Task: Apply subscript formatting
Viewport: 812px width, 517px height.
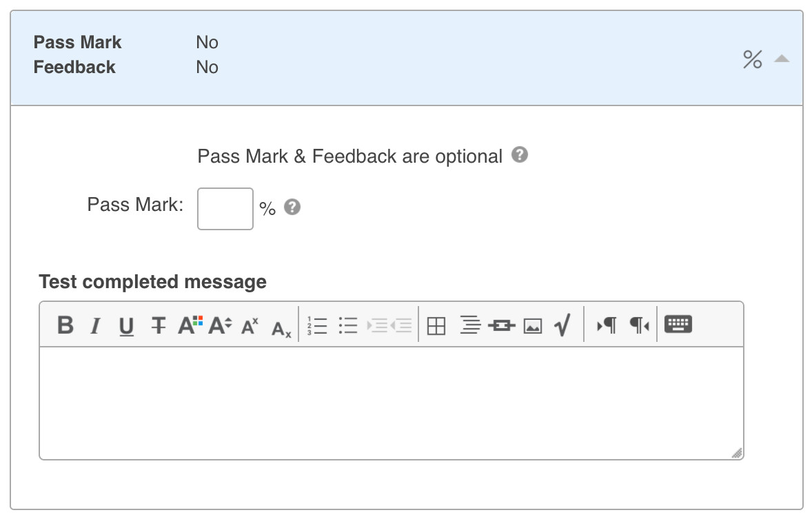Action: coord(281,328)
